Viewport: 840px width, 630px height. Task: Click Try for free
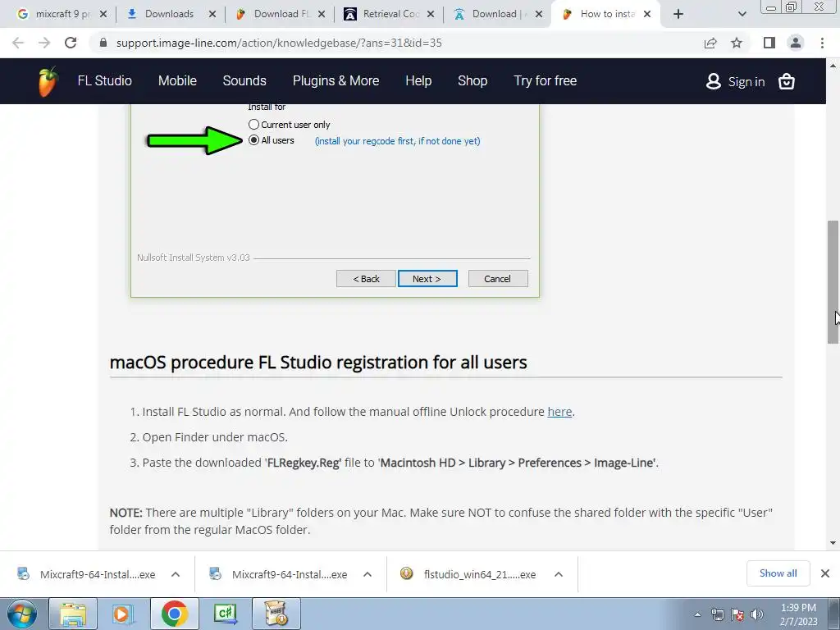coord(546,81)
